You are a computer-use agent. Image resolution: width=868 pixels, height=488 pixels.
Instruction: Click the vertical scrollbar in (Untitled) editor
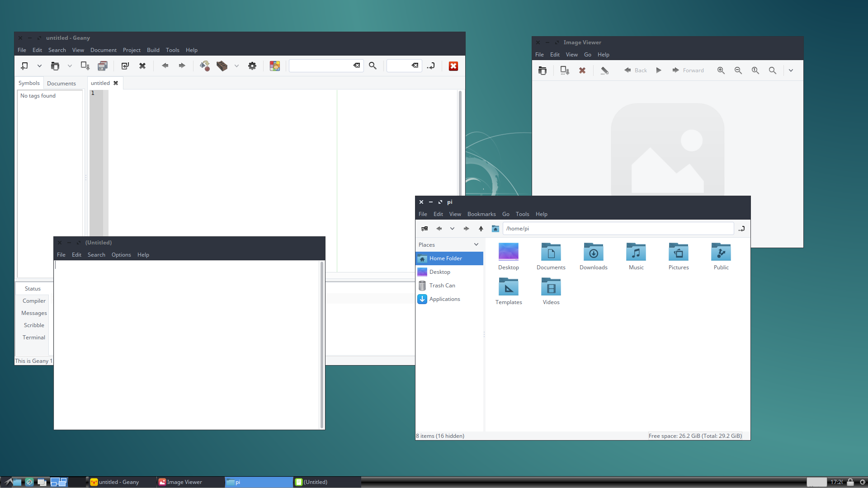[322, 344]
